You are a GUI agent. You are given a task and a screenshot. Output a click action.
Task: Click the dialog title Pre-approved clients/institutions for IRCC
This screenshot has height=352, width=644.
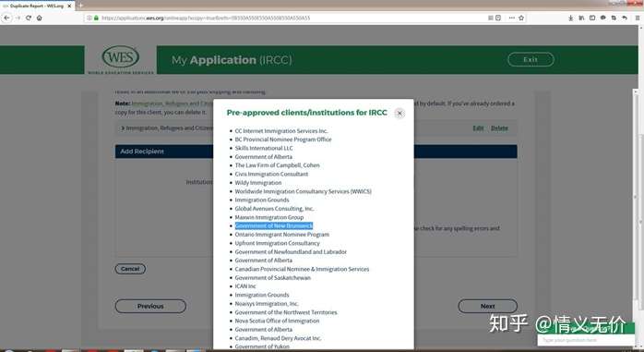click(x=307, y=113)
